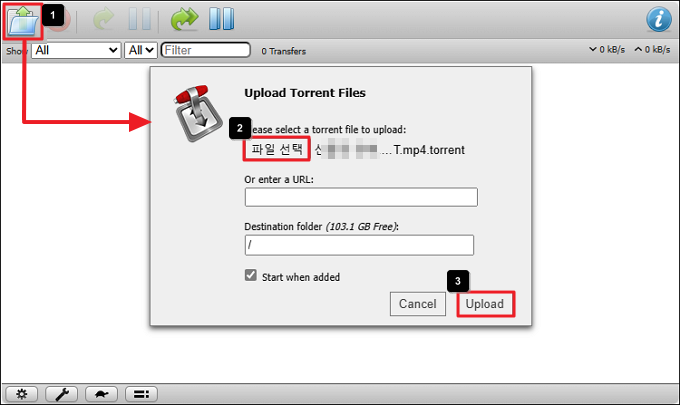The image size is (680, 405).
Task: Click the download speed indicator
Action: (x=607, y=50)
